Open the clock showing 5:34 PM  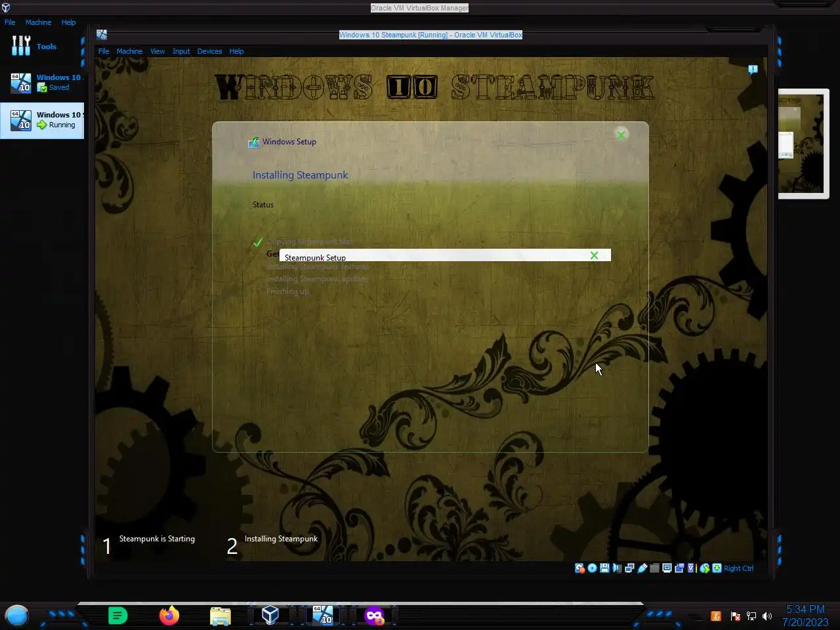(x=805, y=616)
